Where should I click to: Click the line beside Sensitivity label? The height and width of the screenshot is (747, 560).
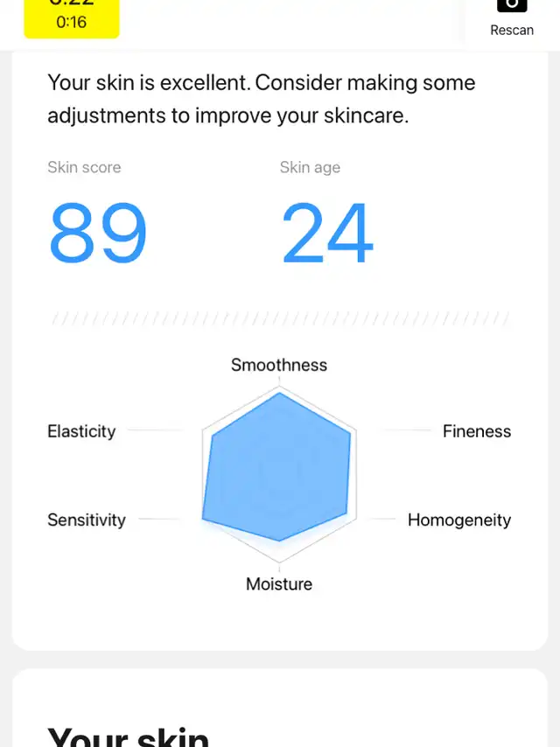pyautogui.click(x=159, y=519)
